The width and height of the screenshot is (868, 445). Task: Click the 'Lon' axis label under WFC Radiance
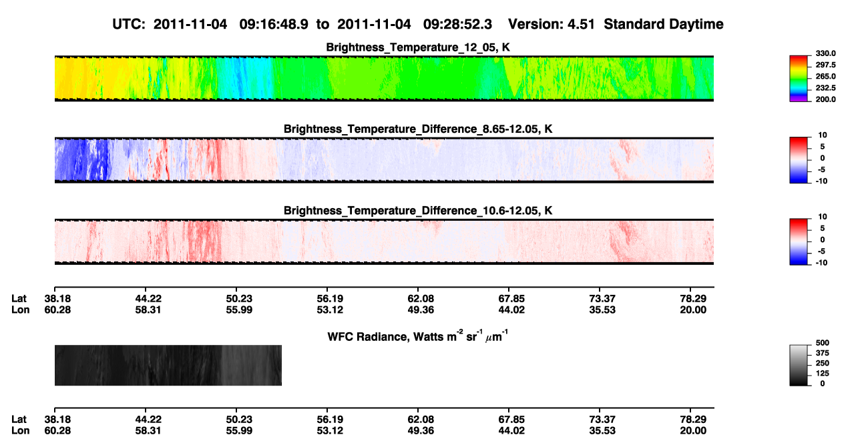pos(20,430)
